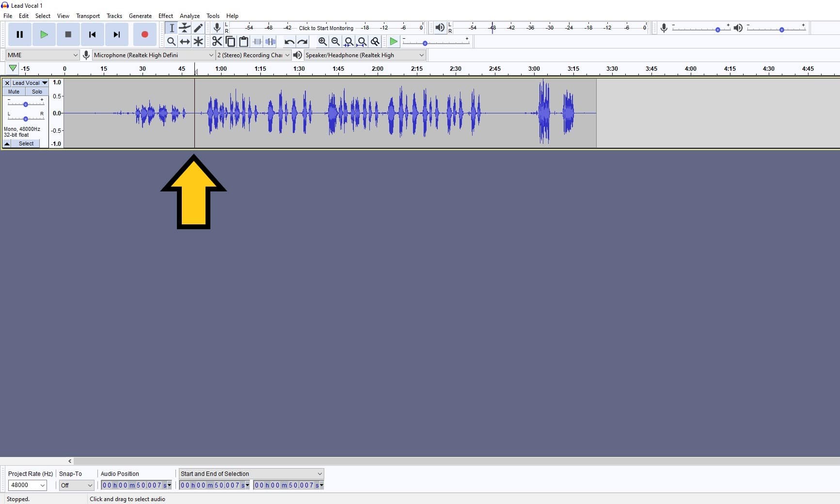Click Start Monitoring in the recording meter
This screenshot has width=840, height=504.
pos(326,28)
